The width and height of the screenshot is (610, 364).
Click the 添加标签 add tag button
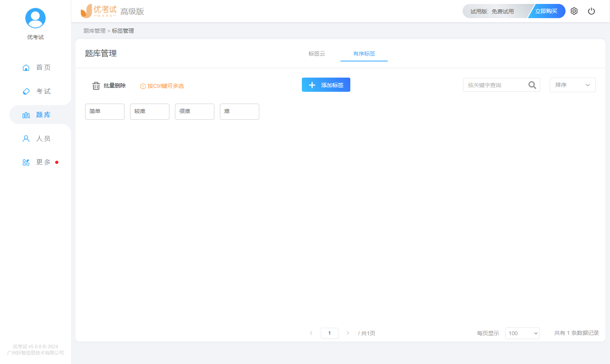[326, 85]
